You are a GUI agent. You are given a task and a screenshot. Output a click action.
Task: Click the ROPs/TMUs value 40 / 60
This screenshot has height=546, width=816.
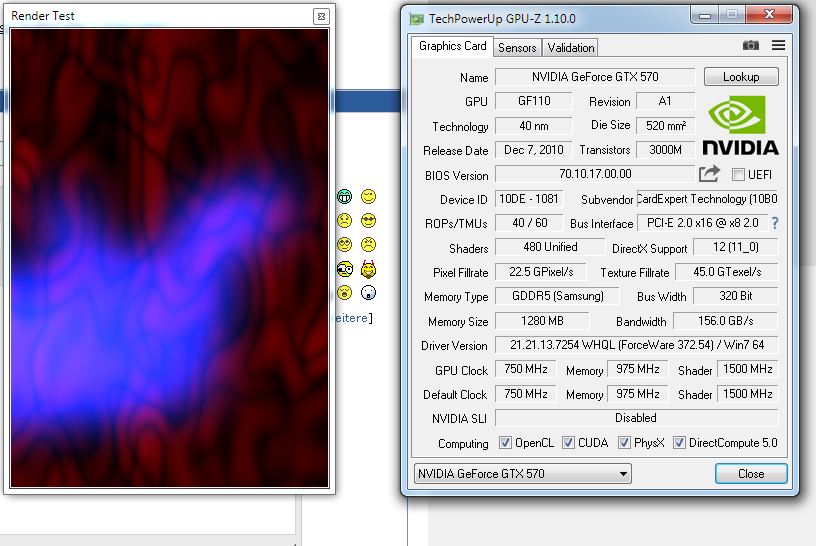click(529, 223)
